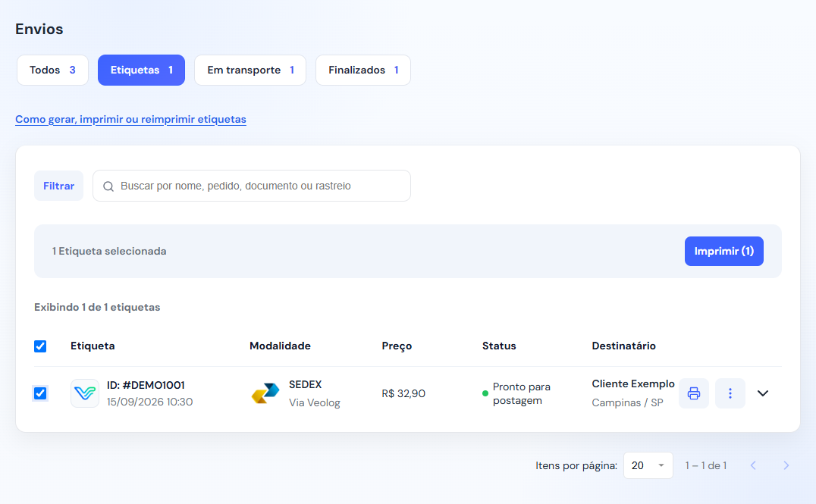This screenshot has height=504, width=816.
Task: Click the date 15/09/2026 10:30
Action: (150, 402)
